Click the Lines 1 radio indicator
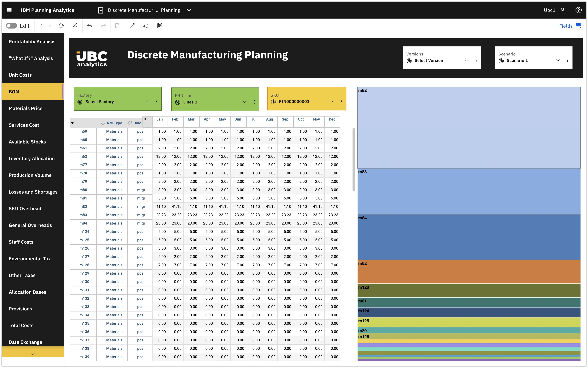Image resolution: width=588 pixels, height=368 pixels. [x=178, y=102]
